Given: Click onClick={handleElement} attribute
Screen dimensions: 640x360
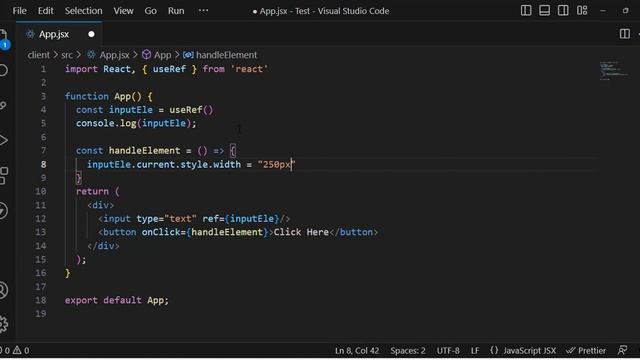Looking at the screenshot, I should click(x=205, y=232).
